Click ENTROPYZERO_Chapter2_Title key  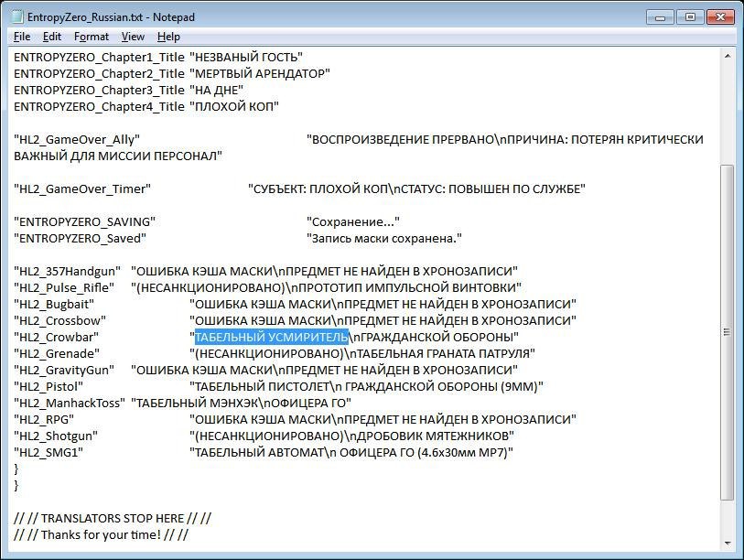click(x=99, y=74)
